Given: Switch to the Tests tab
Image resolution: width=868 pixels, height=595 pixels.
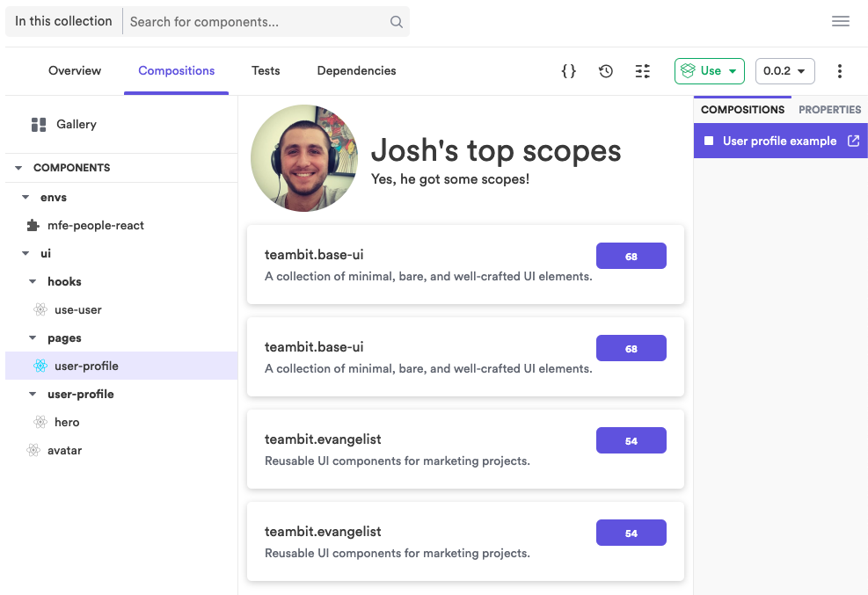Looking at the screenshot, I should pyautogui.click(x=266, y=71).
